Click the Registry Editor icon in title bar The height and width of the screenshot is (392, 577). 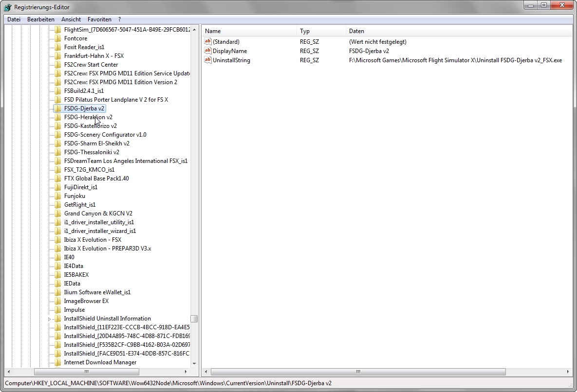(8, 7)
